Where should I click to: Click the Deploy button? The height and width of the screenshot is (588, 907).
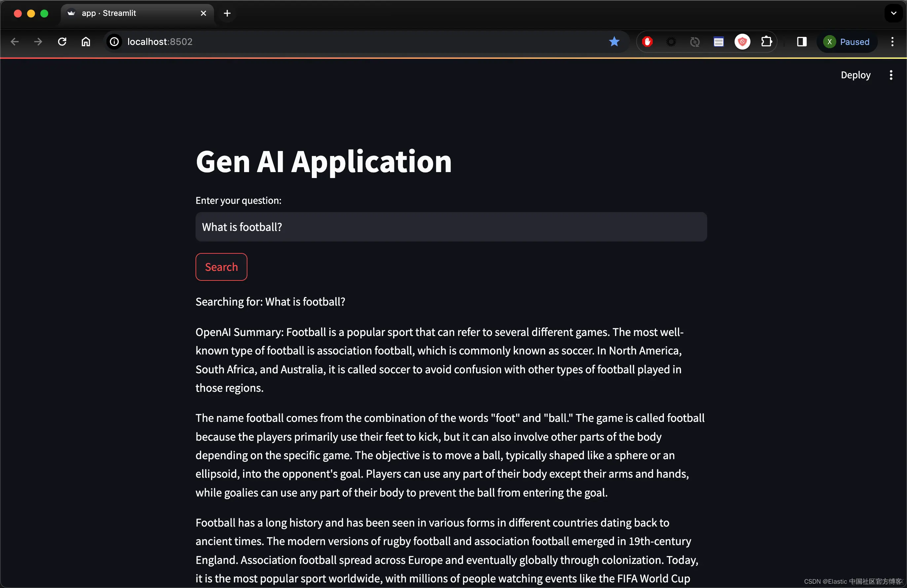pos(855,75)
